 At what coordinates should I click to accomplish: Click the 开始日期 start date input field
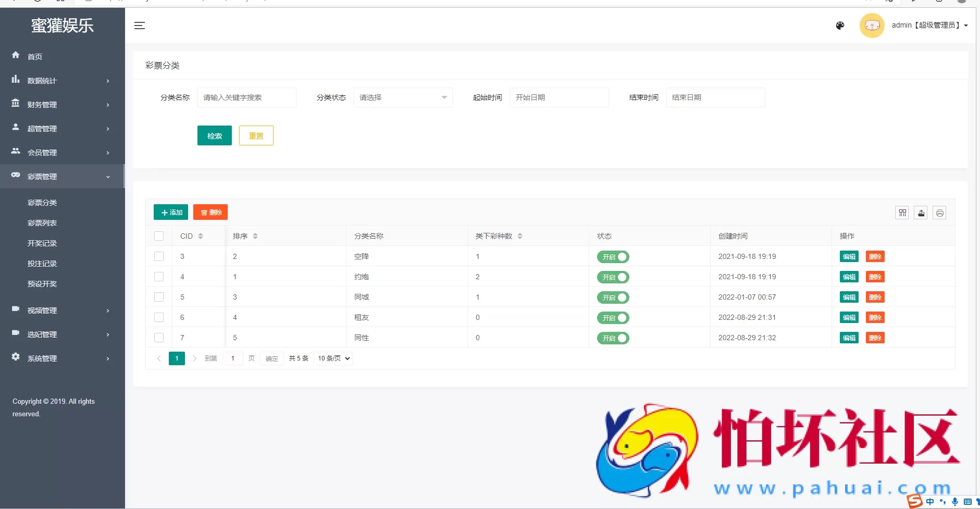[559, 97]
